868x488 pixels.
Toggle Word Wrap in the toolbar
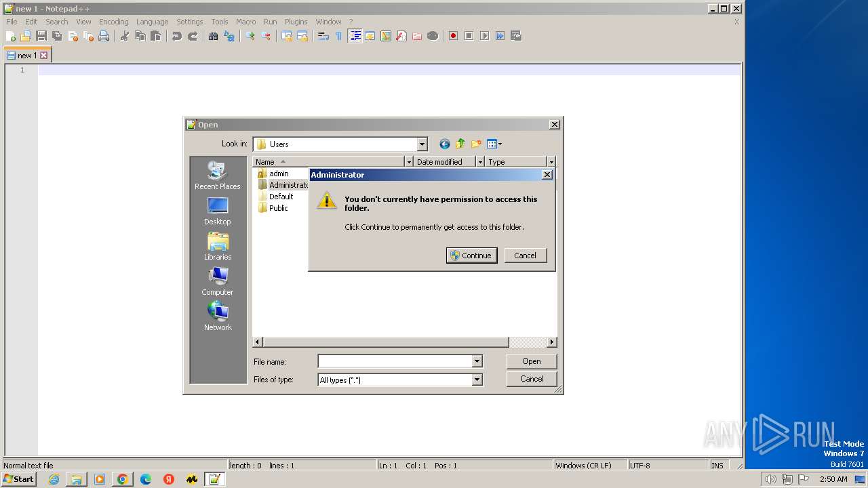(323, 36)
